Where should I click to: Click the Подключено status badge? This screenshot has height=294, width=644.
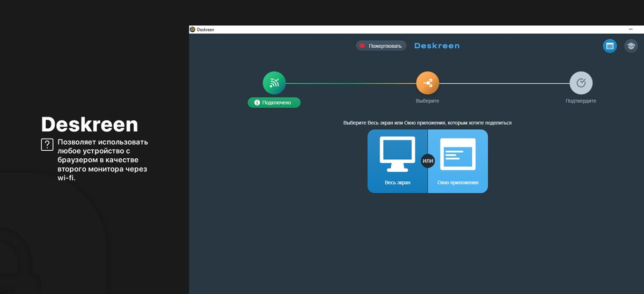[x=274, y=102]
